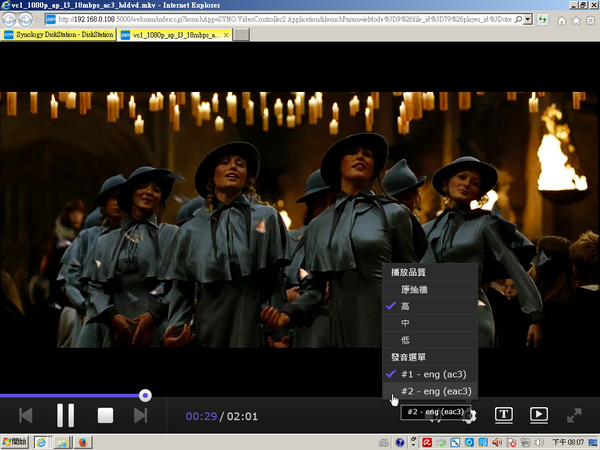600x450 pixels.
Task: Click the blue help question mark tray icon
Action: (x=400, y=442)
